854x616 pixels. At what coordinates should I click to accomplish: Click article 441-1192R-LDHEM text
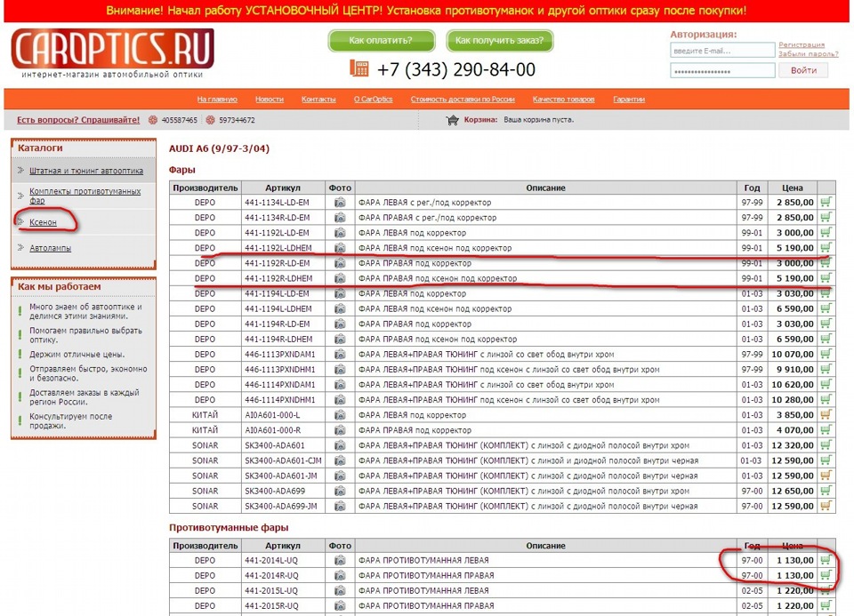(x=278, y=278)
